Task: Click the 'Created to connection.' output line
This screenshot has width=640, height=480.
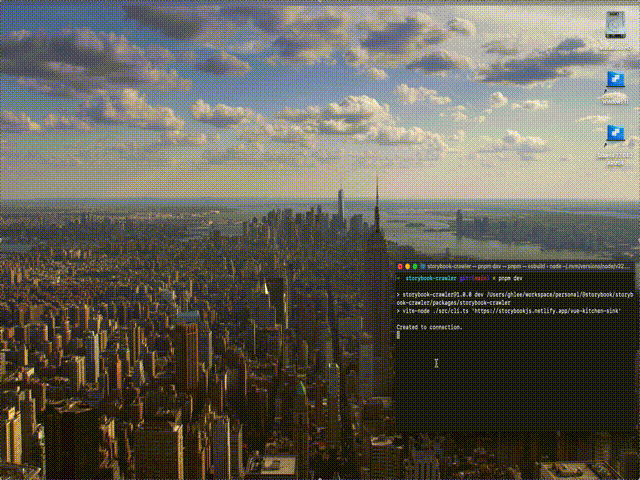Action: point(430,327)
